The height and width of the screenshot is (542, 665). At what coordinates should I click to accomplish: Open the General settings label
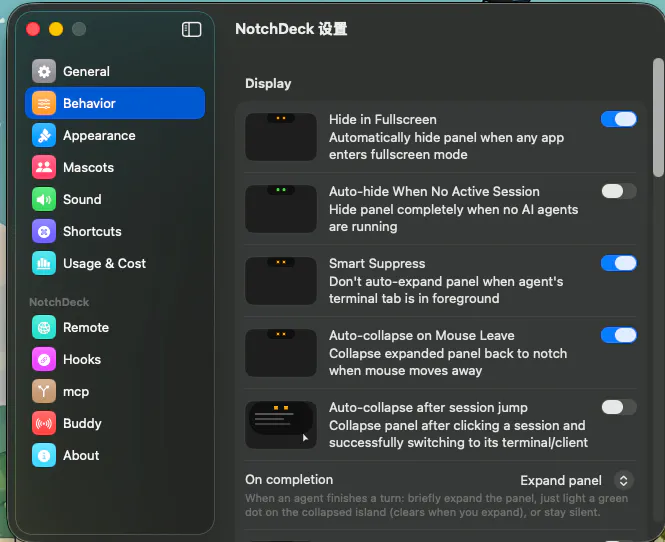coord(87,71)
